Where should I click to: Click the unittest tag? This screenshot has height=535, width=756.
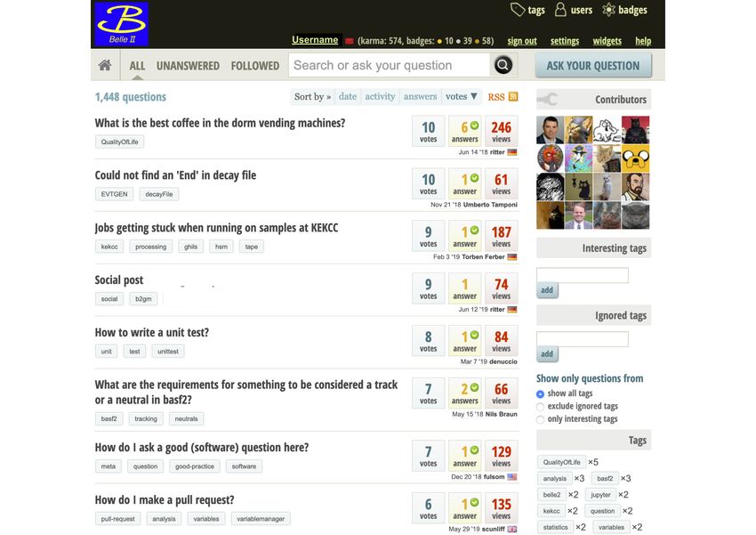click(x=168, y=352)
